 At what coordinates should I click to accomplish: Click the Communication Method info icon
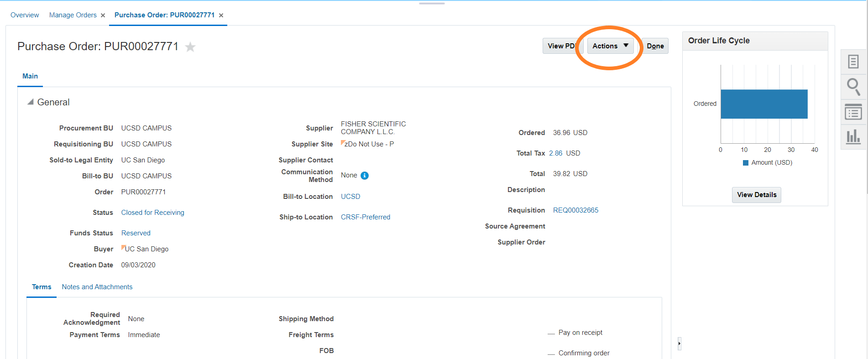(365, 176)
